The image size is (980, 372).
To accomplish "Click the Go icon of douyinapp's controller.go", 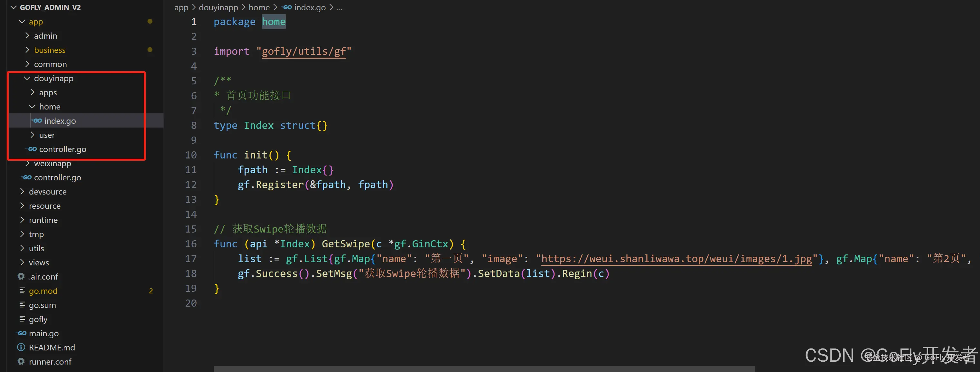I will [x=32, y=149].
